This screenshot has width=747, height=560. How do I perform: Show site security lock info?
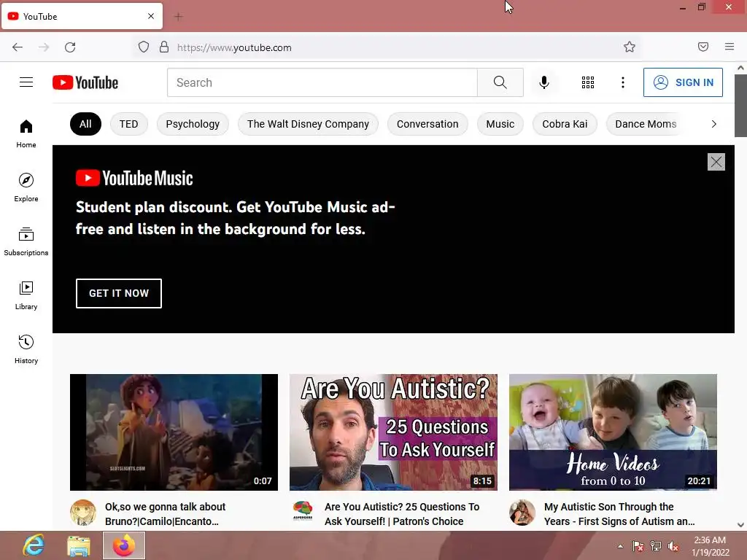click(164, 47)
